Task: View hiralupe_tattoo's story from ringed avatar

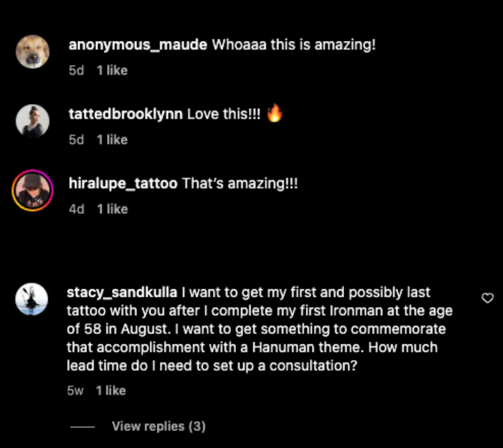Action: click(32, 190)
